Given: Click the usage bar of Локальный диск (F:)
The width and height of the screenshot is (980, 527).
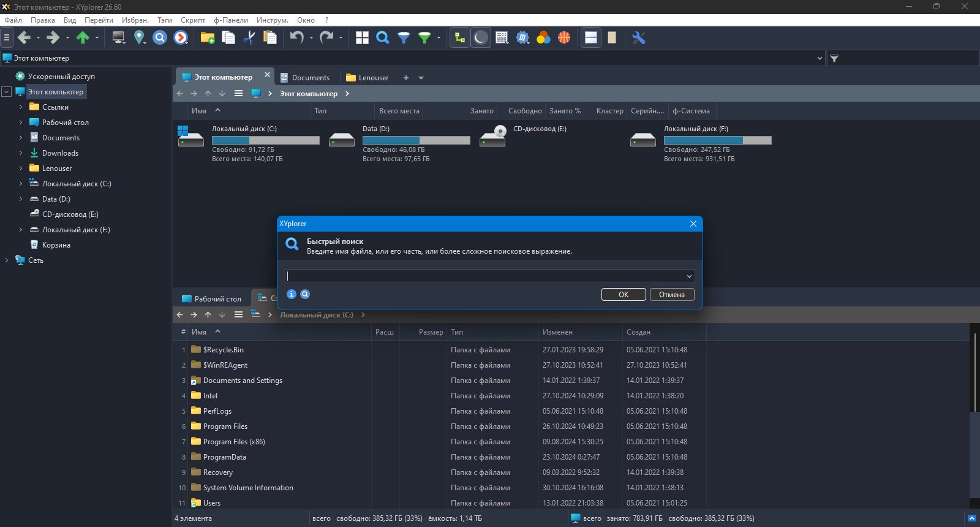Looking at the screenshot, I should tap(718, 140).
